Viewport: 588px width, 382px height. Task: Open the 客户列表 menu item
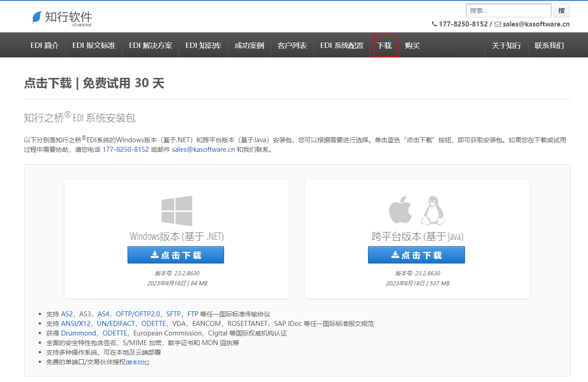point(292,45)
